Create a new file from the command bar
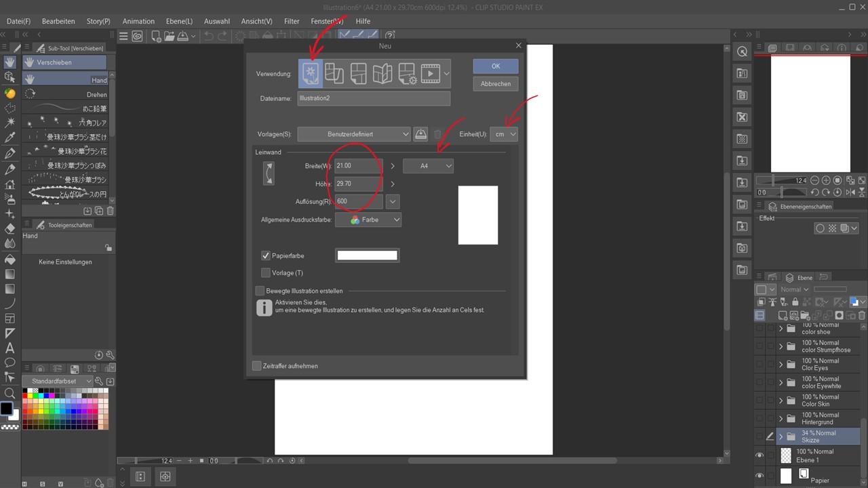The width and height of the screenshot is (868, 488). tap(156, 36)
